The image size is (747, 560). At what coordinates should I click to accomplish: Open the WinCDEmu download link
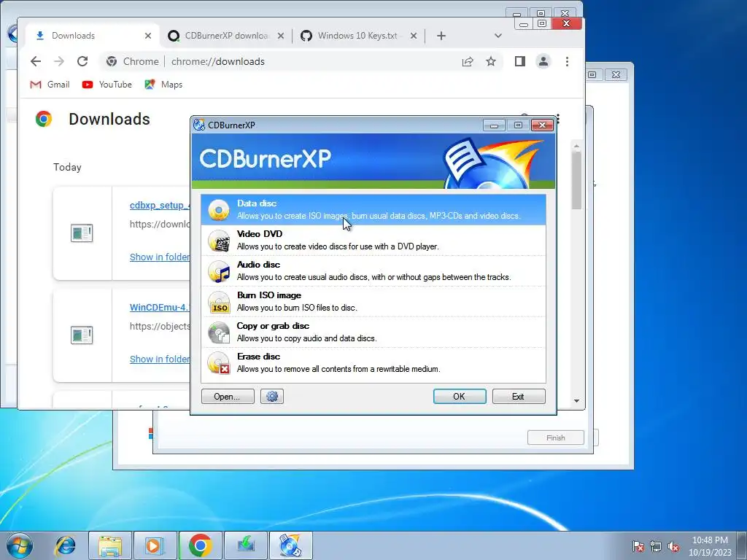pyautogui.click(x=160, y=308)
